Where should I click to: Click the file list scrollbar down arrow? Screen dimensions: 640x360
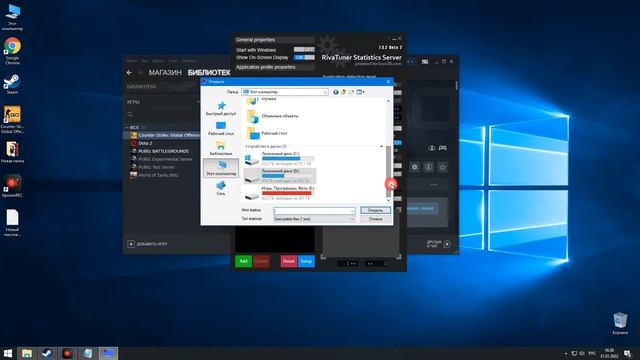(x=388, y=200)
